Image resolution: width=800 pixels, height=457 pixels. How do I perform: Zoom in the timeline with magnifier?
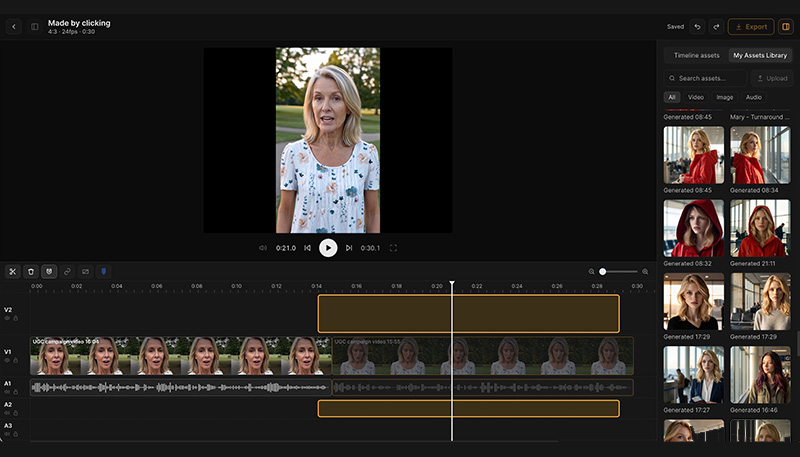click(x=645, y=272)
